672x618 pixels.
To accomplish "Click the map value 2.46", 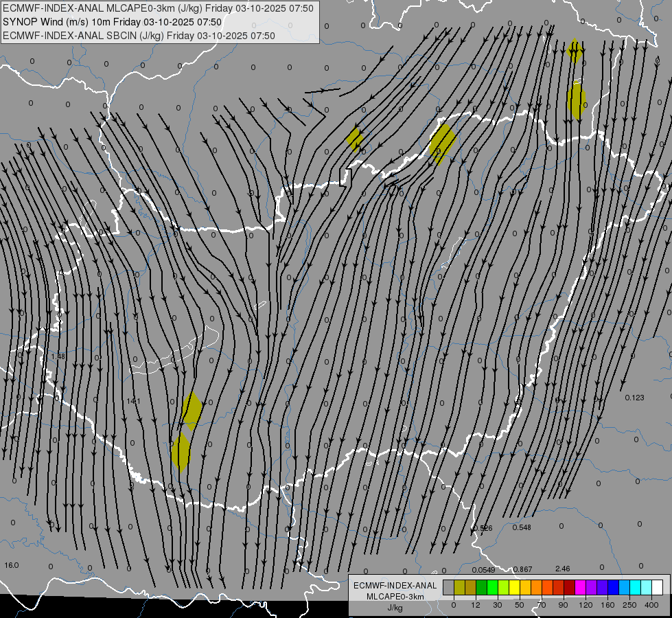I will pos(562,569).
